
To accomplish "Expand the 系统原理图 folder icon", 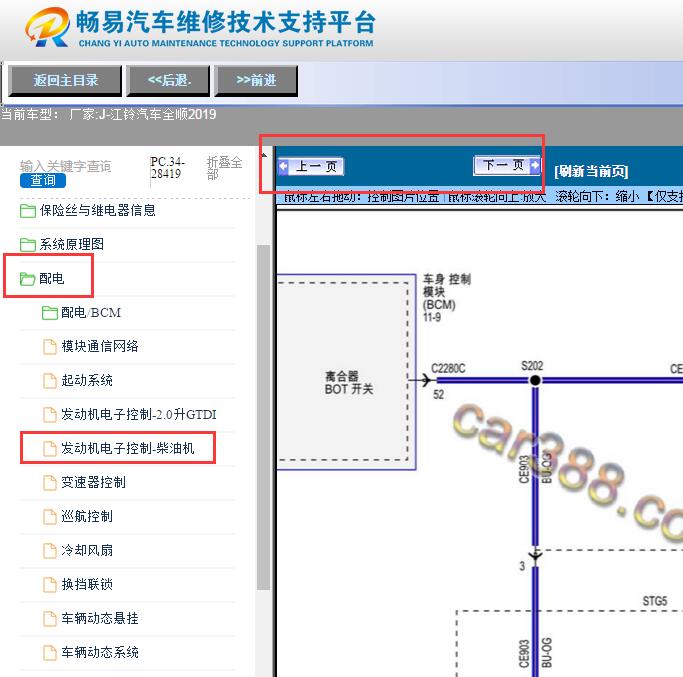I will click(x=28, y=245).
